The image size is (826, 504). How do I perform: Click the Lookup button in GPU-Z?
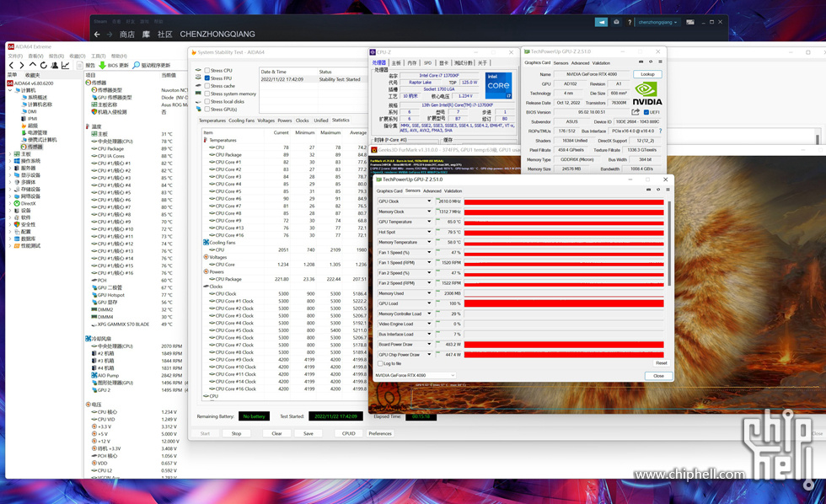[x=646, y=74]
